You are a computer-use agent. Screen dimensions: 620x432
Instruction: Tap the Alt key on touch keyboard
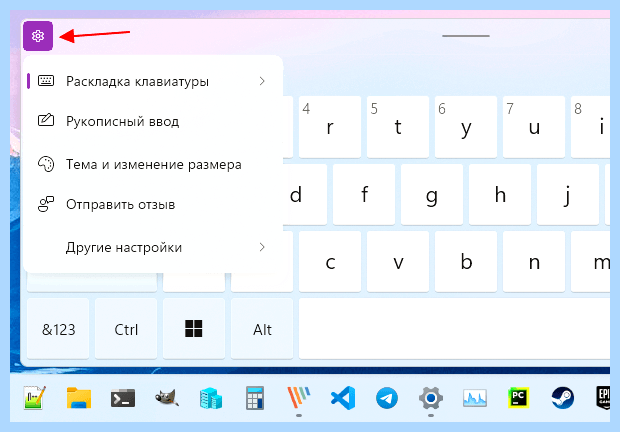[x=262, y=329]
